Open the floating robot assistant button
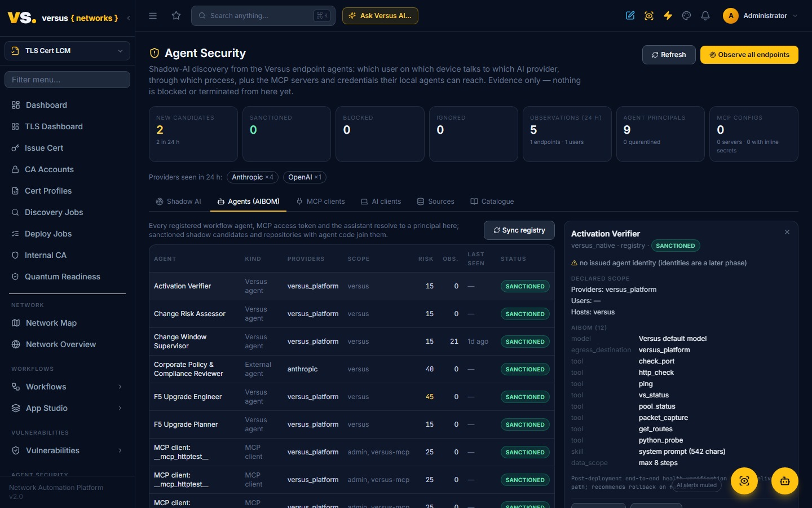This screenshot has height=508, width=812. click(x=785, y=481)
